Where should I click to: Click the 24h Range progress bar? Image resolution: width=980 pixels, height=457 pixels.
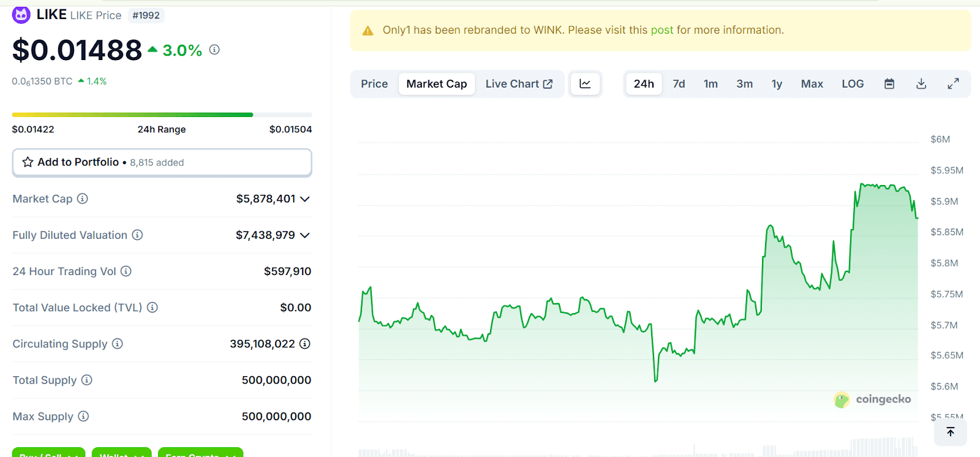point(162,115)
